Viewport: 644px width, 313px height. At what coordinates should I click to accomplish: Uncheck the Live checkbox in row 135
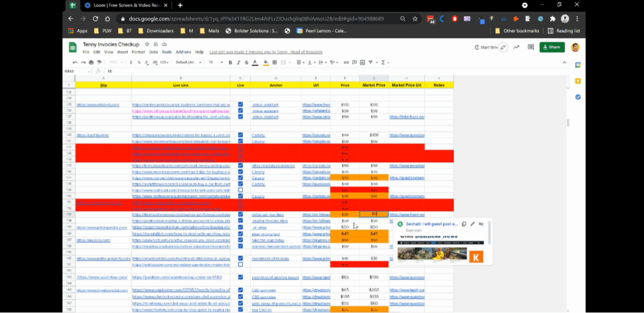coord(240,104)
